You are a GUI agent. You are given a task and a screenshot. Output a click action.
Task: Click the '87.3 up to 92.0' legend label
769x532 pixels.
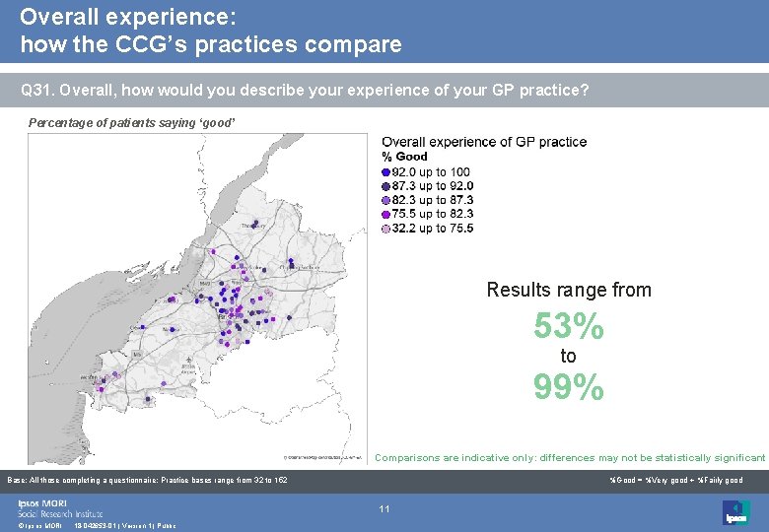point(433,186)
